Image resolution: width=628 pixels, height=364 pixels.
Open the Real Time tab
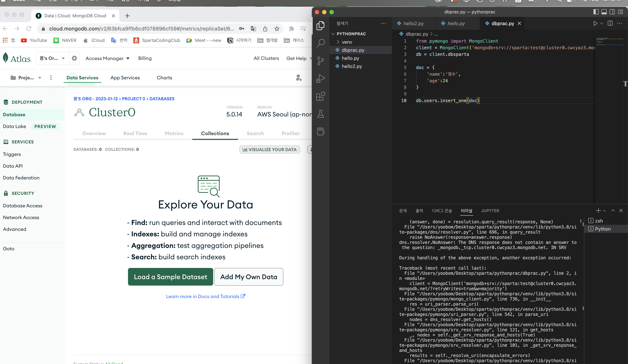(135, 133)
